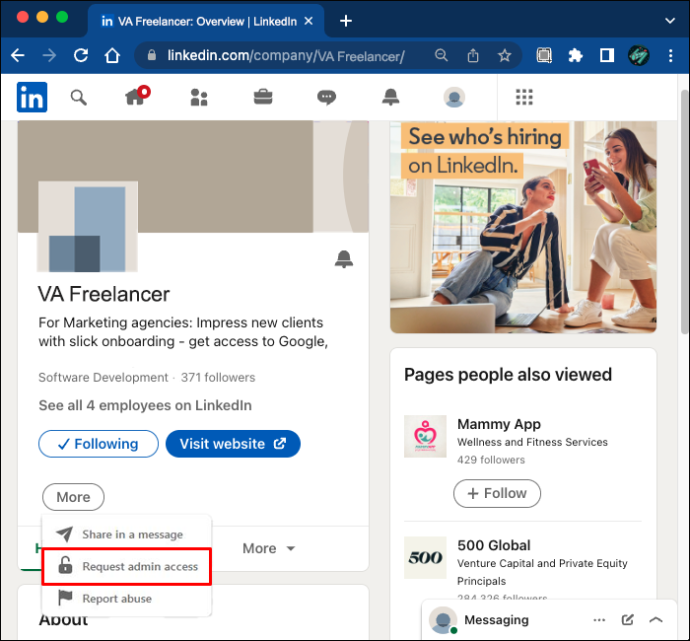Bookmark this page with the star icon
This screenshot has height=641, width=690.
point(504,55)
